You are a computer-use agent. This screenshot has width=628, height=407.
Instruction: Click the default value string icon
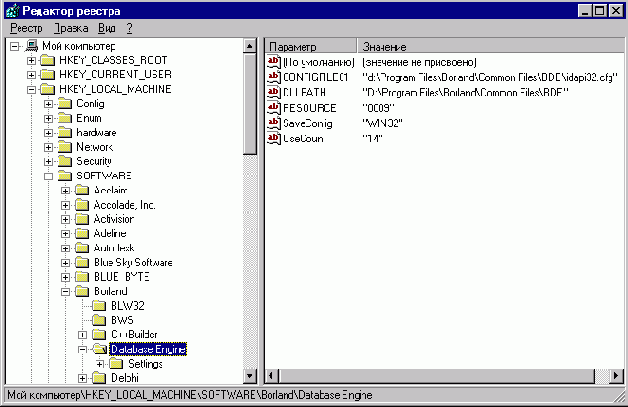(274, 62)
